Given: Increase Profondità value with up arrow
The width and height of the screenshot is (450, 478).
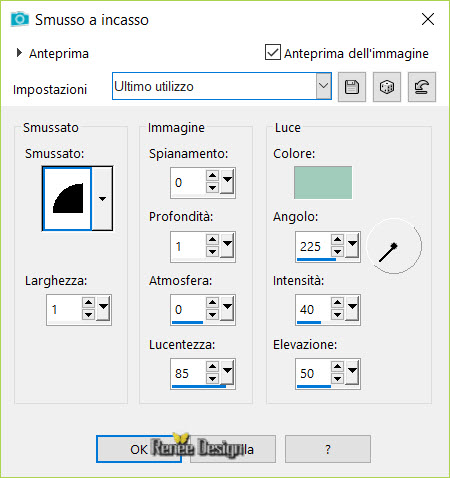Looking at the screenshot, I should point(212,239).
